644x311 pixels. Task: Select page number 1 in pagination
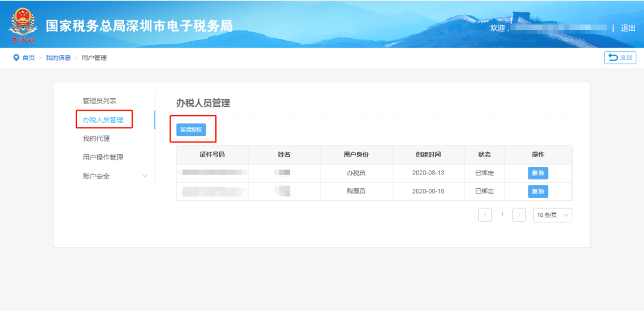502,214
